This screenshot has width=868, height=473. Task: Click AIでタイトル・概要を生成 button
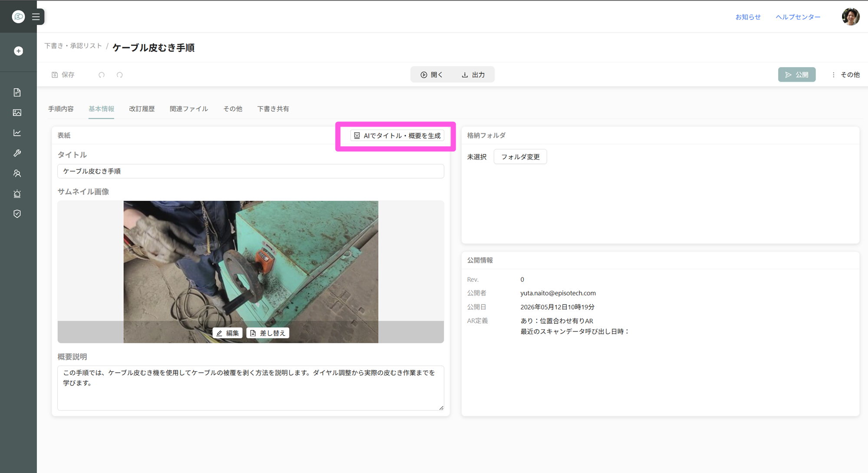click(x=397, y=136)
